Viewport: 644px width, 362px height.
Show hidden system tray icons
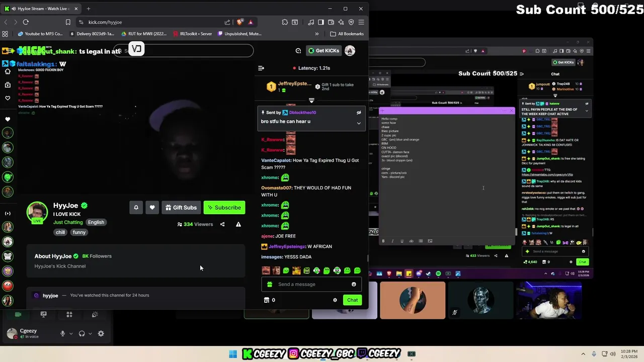[x=583, y=354]
